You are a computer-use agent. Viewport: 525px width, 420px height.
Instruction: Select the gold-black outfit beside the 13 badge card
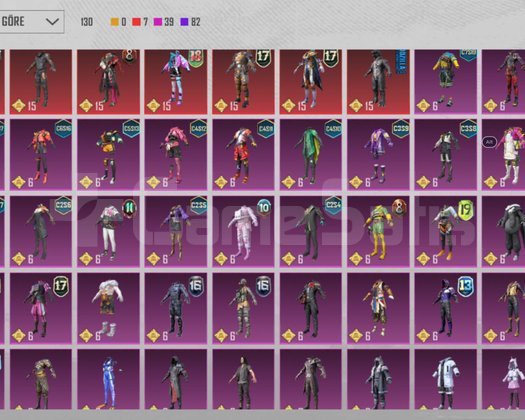[504, 308]
